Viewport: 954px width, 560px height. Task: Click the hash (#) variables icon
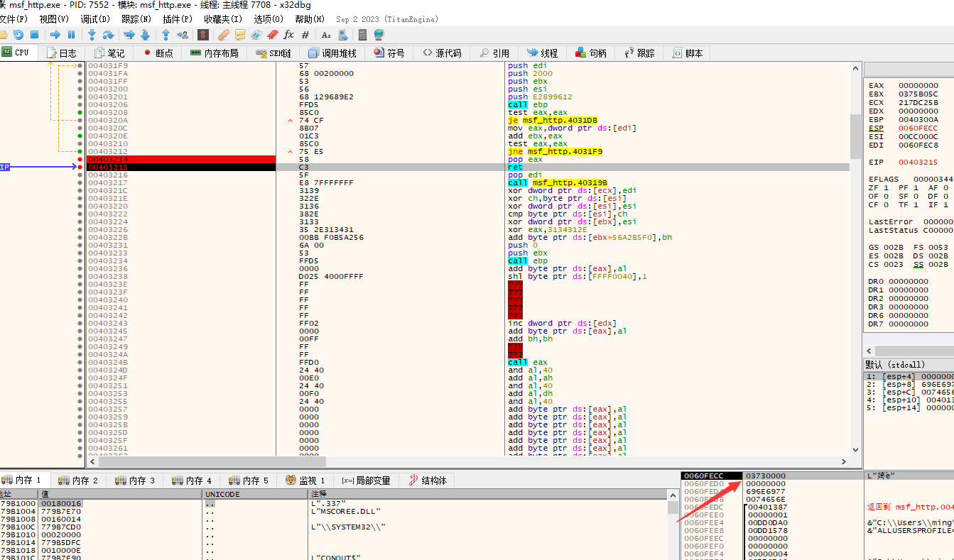coord(305,34)
